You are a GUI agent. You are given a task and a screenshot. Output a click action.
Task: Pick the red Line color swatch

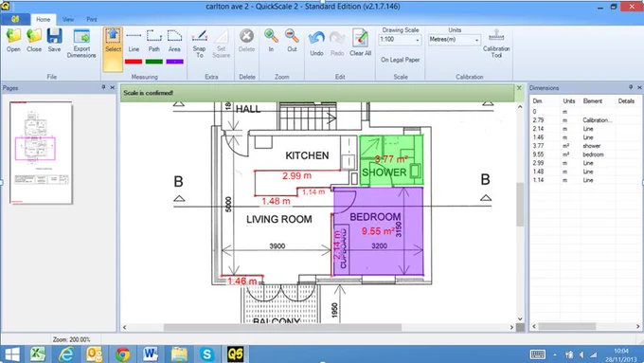tap(134, 62)
